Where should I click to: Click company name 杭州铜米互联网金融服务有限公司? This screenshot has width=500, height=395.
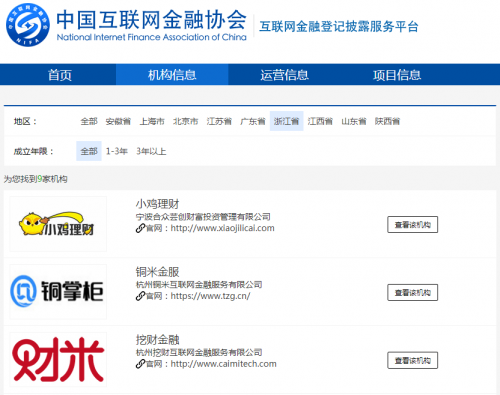coord(199,285)
